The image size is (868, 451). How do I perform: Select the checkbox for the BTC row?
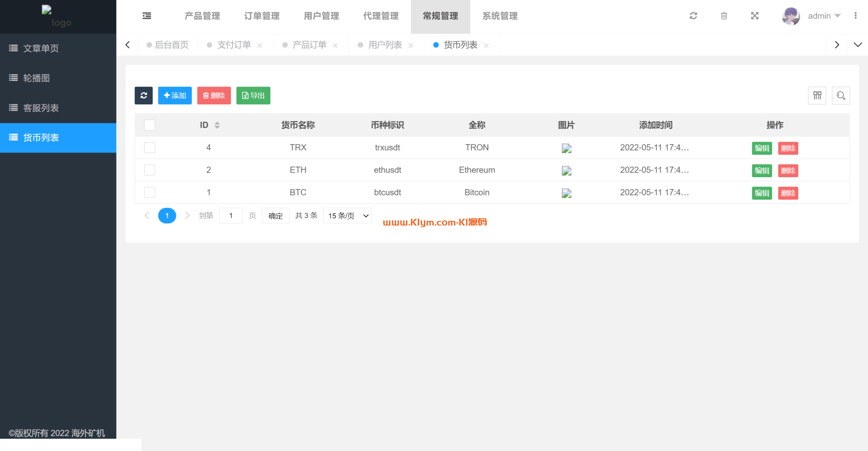coord(150,192)
